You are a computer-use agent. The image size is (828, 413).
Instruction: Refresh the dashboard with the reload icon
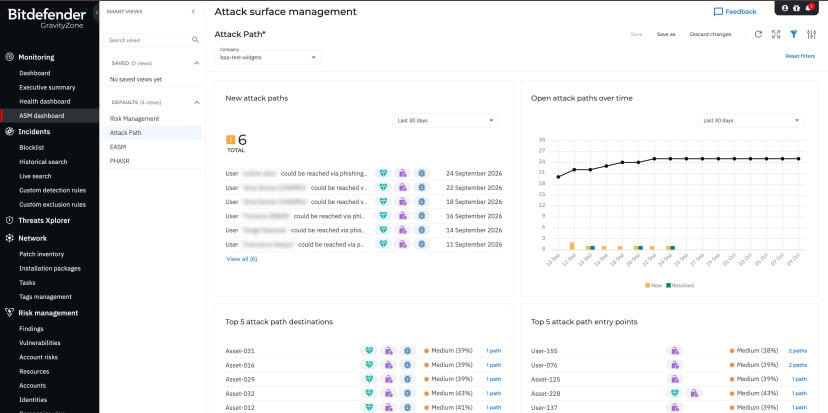coord(758,34)
